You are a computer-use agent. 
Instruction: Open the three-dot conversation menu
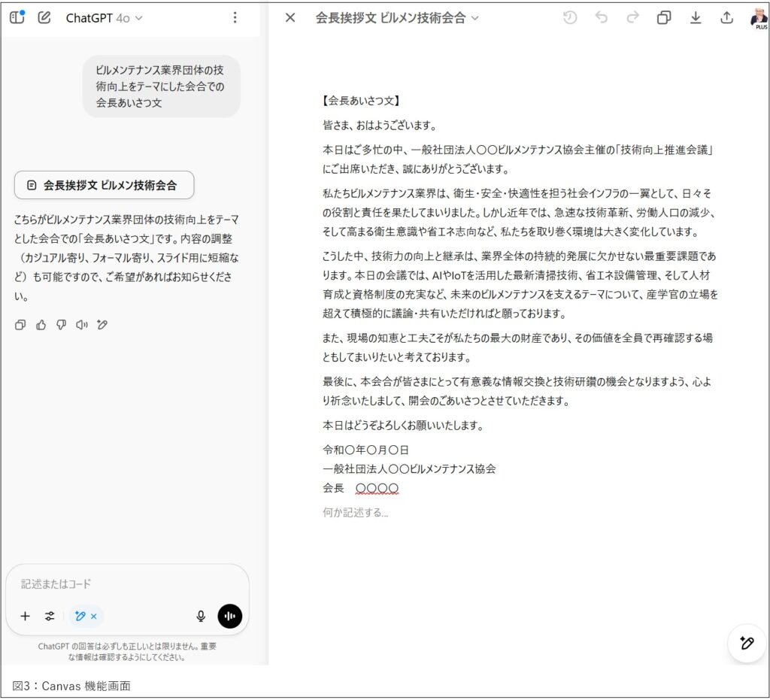235,17
